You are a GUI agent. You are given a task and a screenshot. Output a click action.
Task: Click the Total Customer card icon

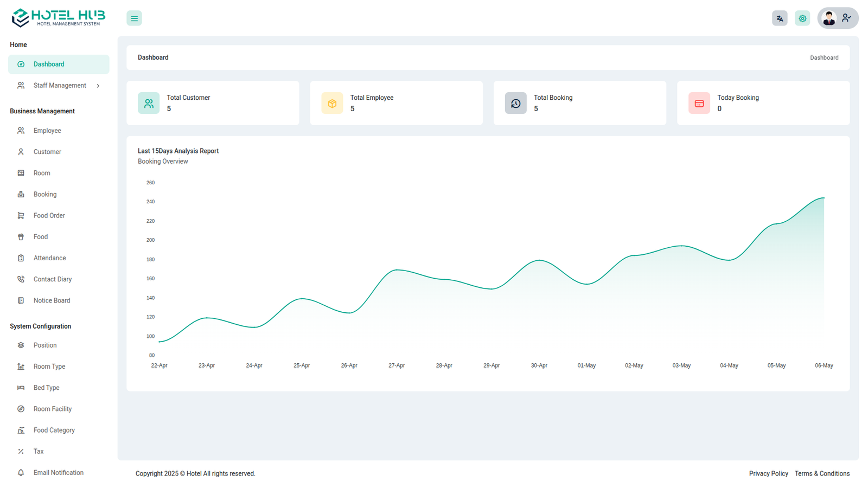coord(149,103)
